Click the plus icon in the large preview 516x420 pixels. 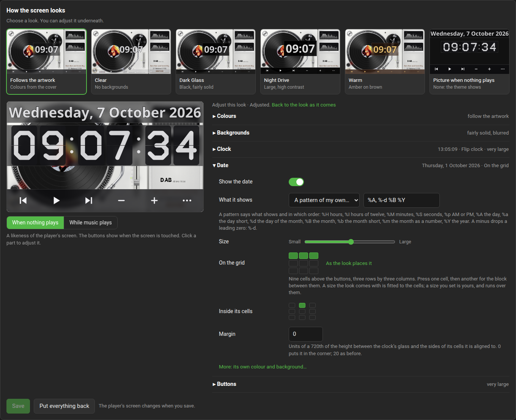point(154,201)
